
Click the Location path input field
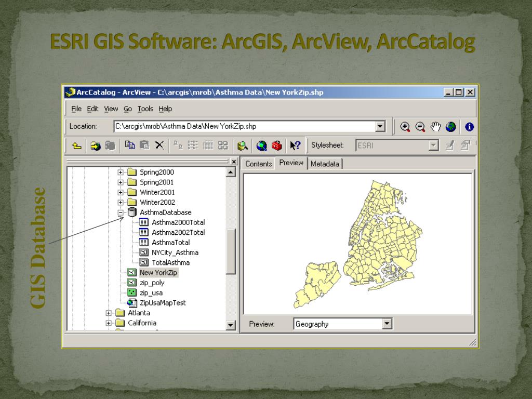click(x=245, y=127)
